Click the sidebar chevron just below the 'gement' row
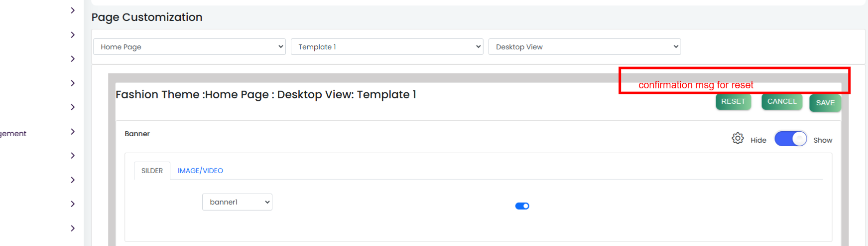Image resolution: width=868 pixels, height=246 pixels. [x=73, y=156]
